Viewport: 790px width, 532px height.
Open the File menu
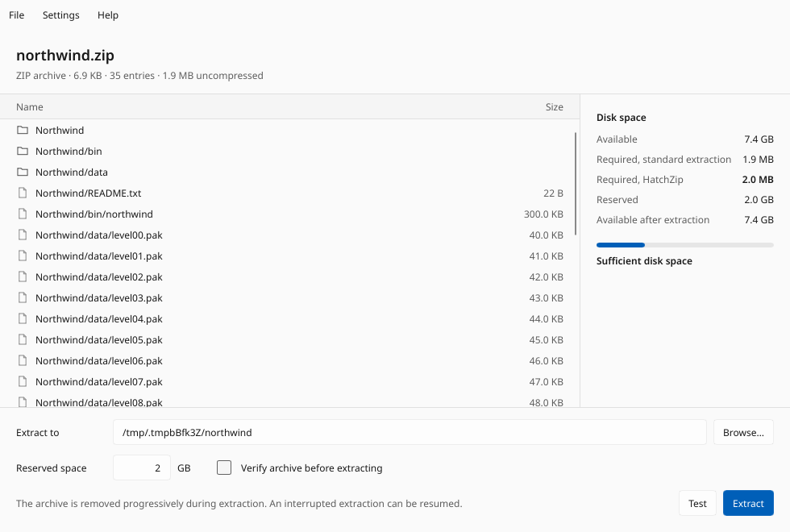(17, 15)
